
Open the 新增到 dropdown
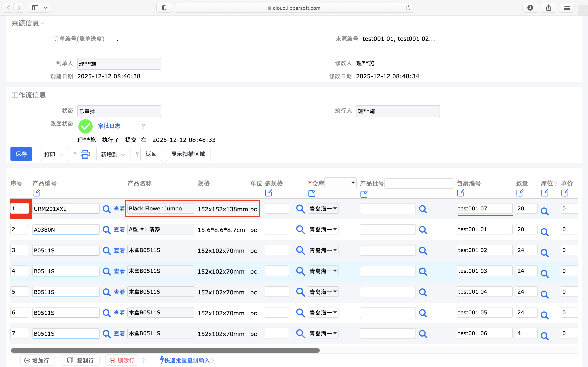point(113,154)
